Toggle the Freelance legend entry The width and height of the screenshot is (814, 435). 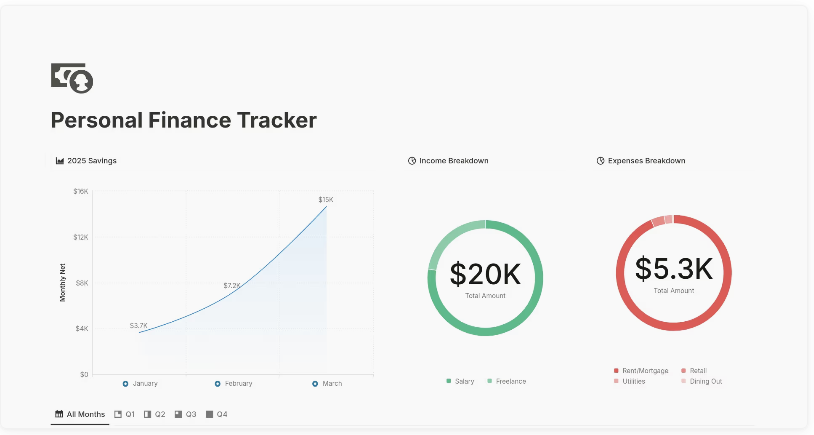[x=507, y=382]
